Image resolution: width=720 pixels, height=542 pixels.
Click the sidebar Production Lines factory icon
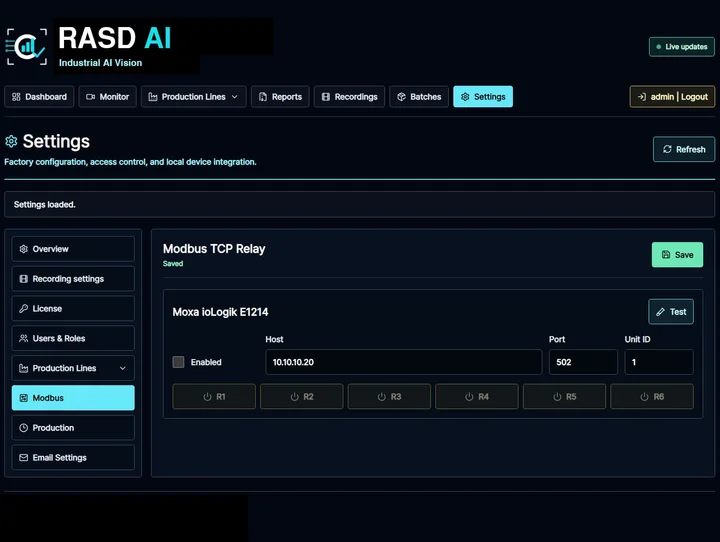click(23, 368)
